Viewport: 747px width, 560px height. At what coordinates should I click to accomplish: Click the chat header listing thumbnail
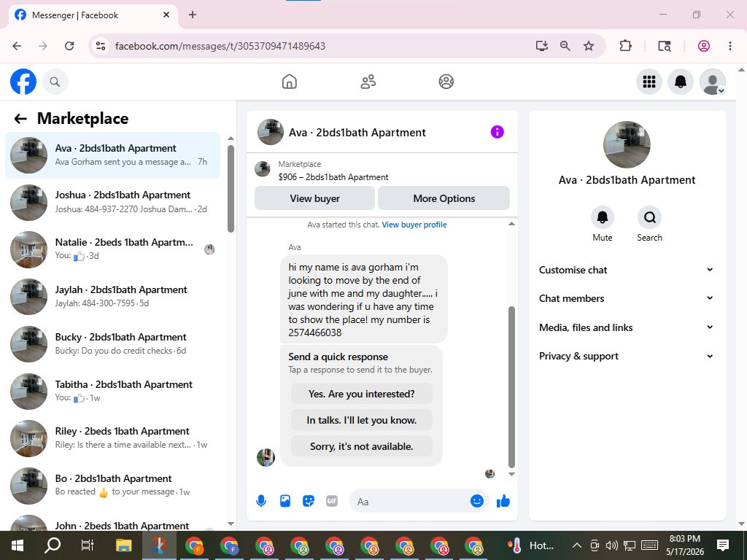pyautogui.click(x=270, y=132)
